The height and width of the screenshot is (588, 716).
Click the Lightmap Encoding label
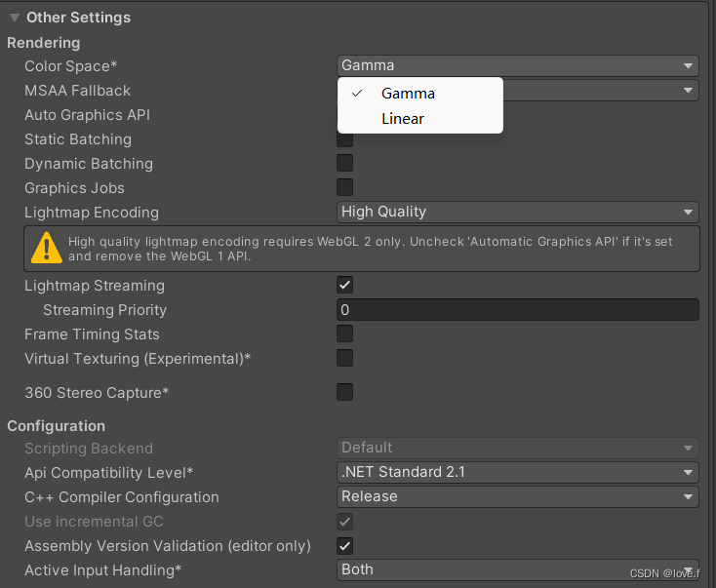coord(92,213)
